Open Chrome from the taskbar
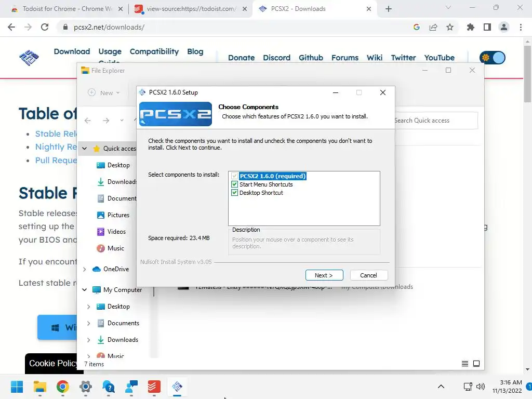The image size is (532, 399). [63, 387]
